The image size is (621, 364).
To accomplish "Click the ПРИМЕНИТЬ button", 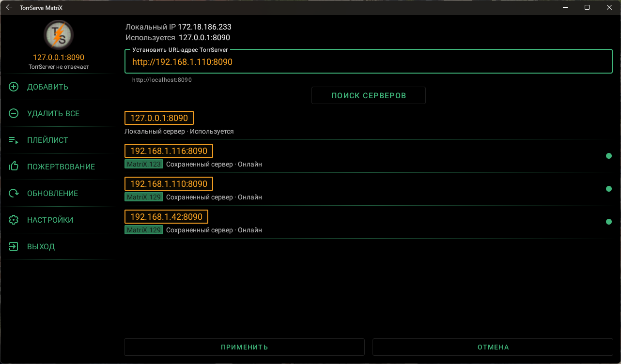I will [x=245, y=347].
